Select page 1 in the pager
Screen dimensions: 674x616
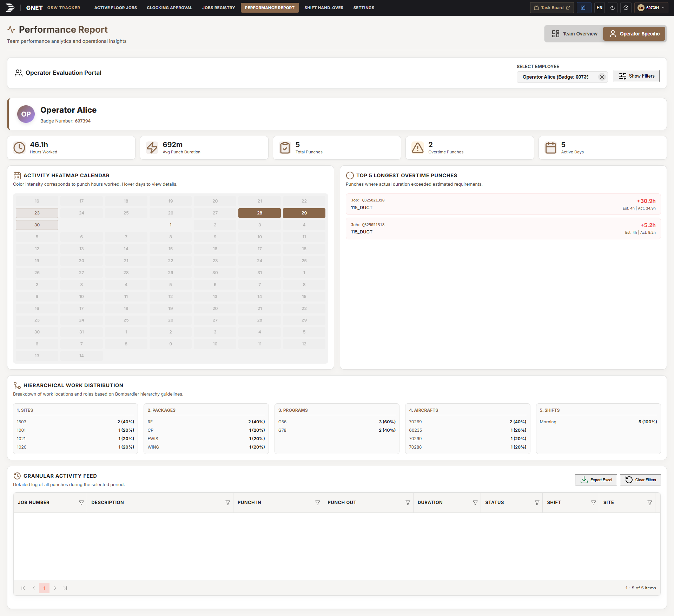tap(44, 588)
